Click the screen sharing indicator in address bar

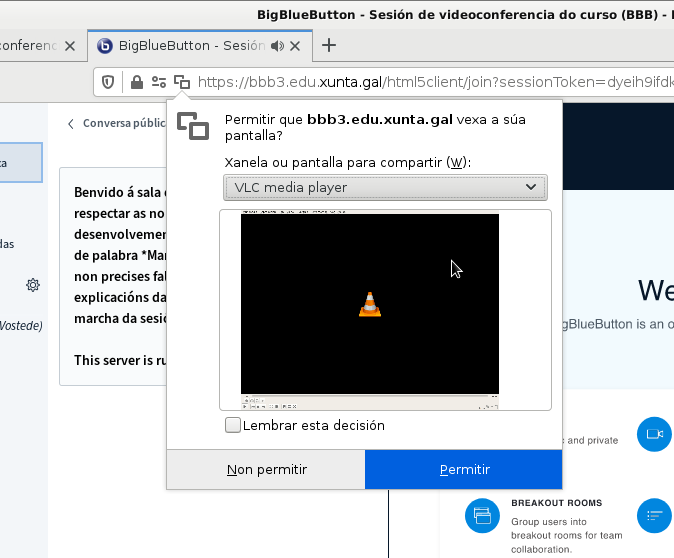[x=181, y=82]
